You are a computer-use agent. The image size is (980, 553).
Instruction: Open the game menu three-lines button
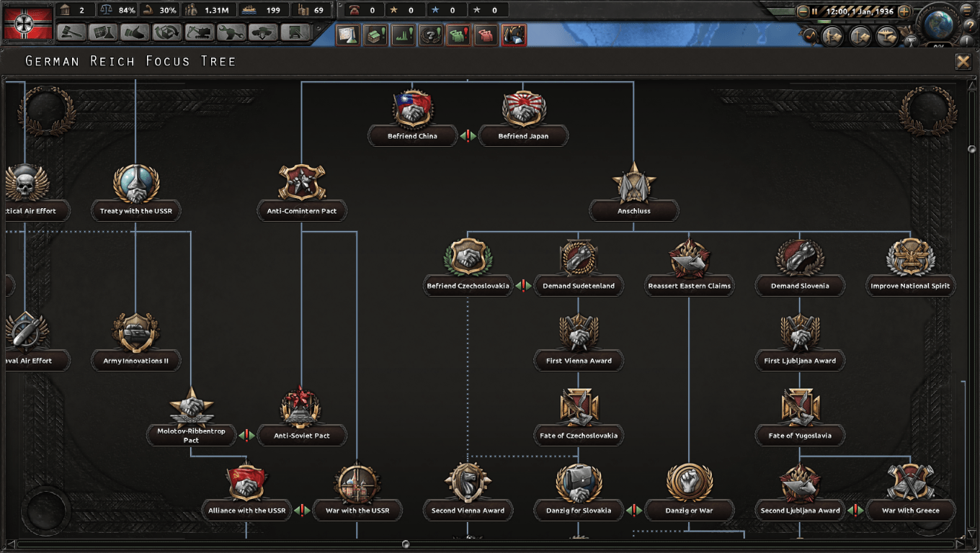click(967, 10)
